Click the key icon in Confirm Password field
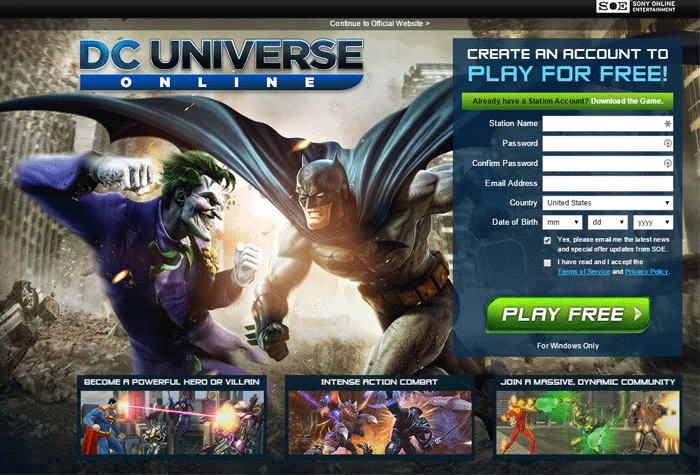This screenshot has height=475, width=700. coord(667,163)
